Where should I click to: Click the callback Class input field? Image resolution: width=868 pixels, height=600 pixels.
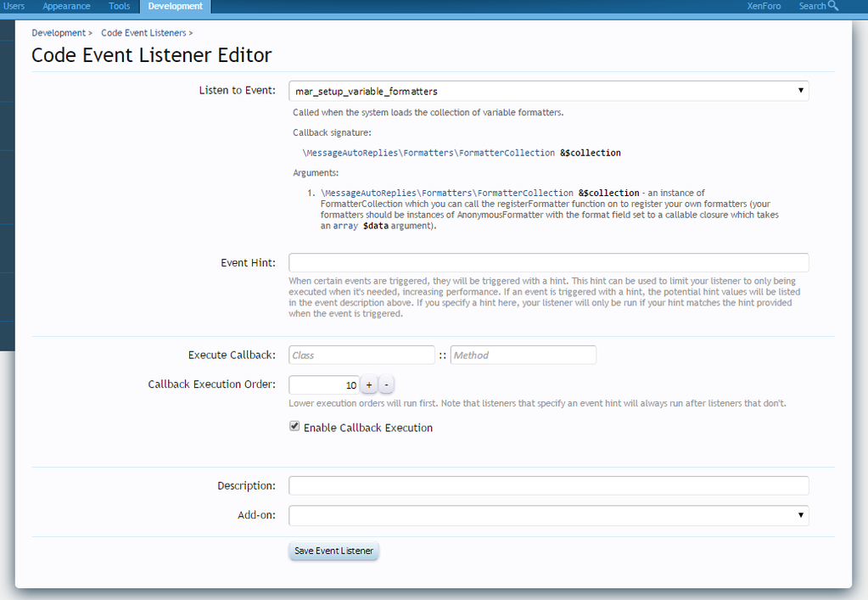coord(361,355)
